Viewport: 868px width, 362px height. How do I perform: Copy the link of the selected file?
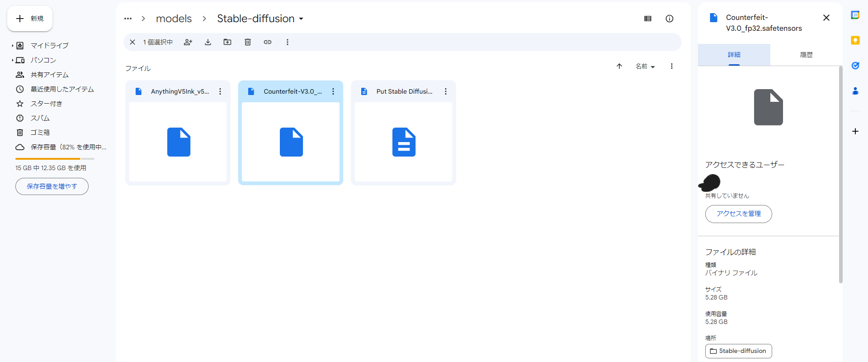(268, 42)
